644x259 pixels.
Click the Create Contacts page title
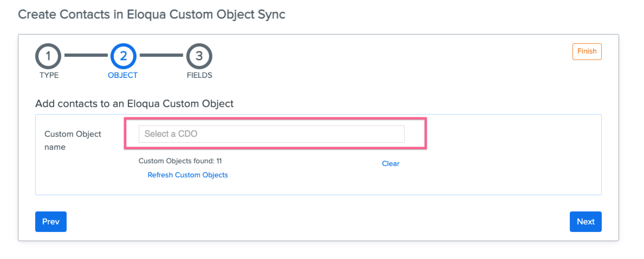[x=152, y=15]
